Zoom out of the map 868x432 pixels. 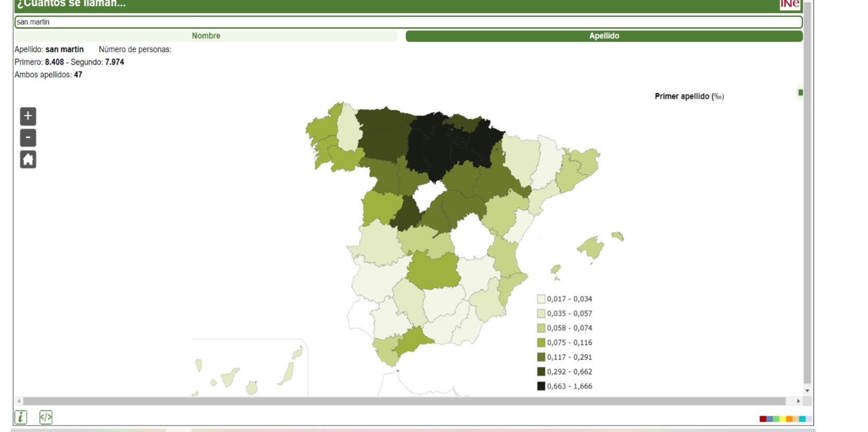pos(28,138)
